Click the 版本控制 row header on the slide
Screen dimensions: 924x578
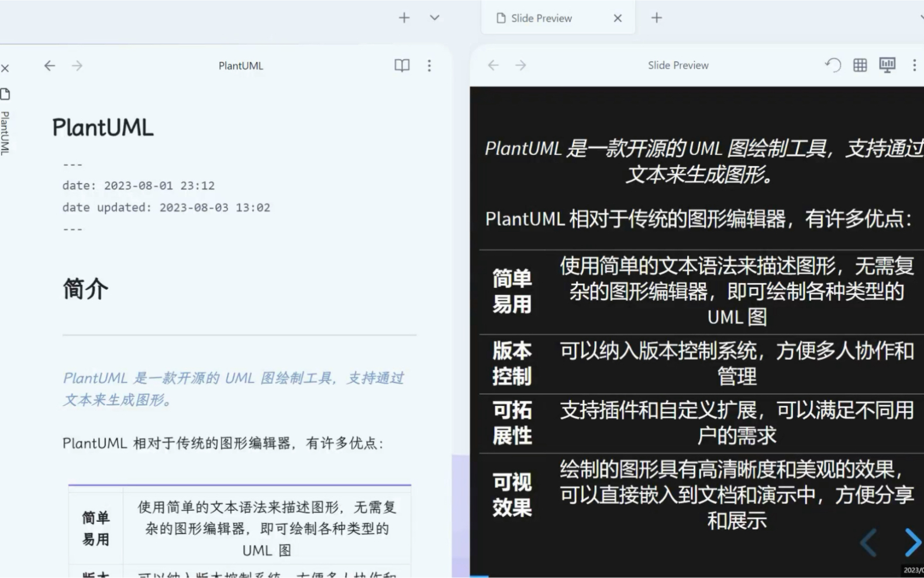coord(512,363)
